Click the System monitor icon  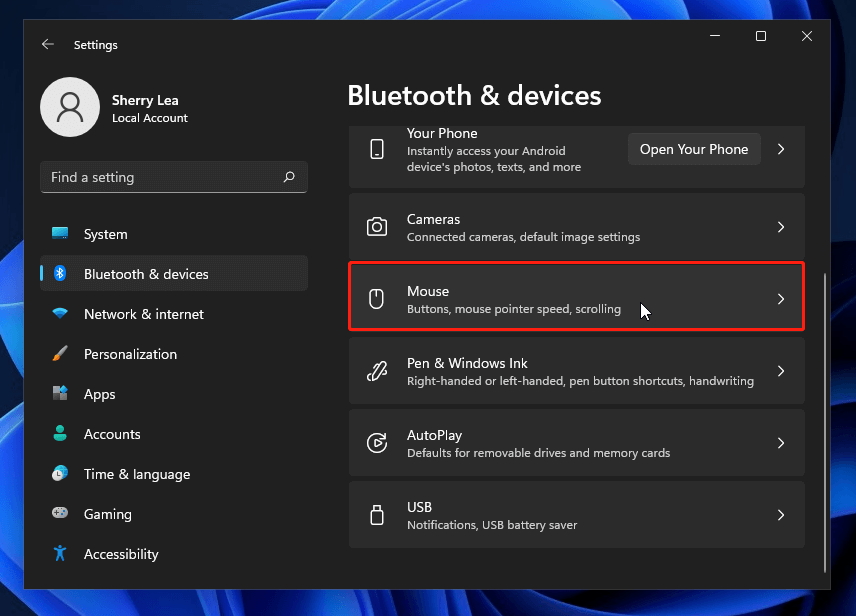[x=60, y=233]
